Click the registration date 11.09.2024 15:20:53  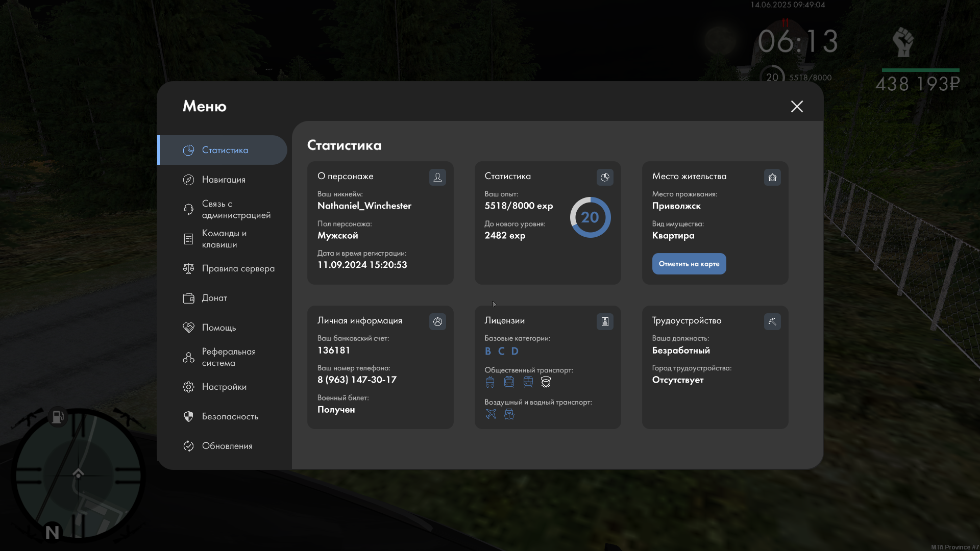point(362,265)
